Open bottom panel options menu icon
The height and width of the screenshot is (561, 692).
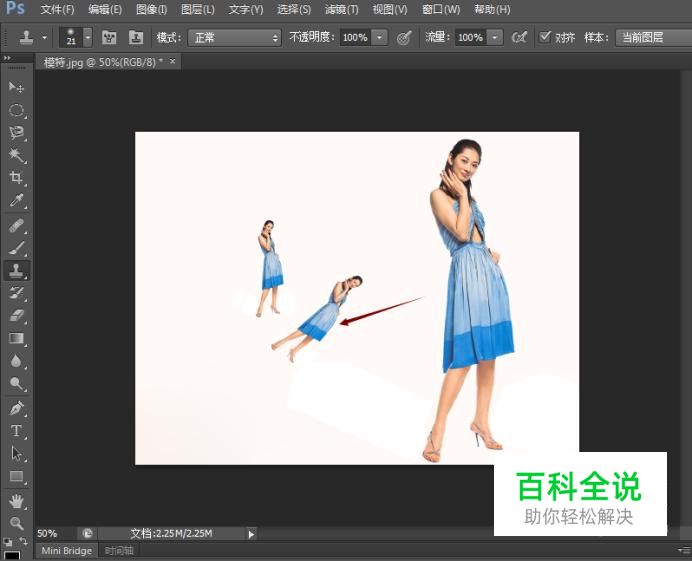[684, 550]
